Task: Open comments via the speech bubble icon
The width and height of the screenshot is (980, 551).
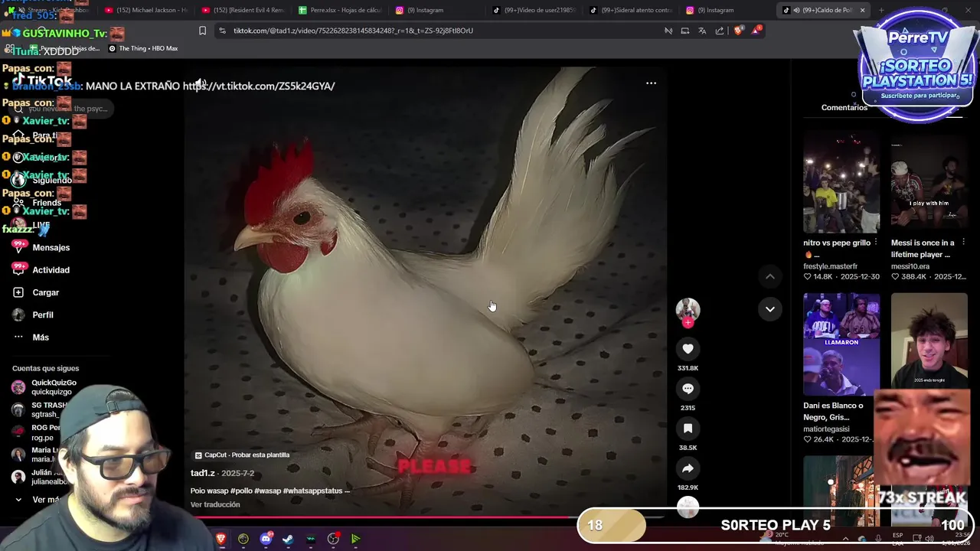Action: [x=688, y=389]
